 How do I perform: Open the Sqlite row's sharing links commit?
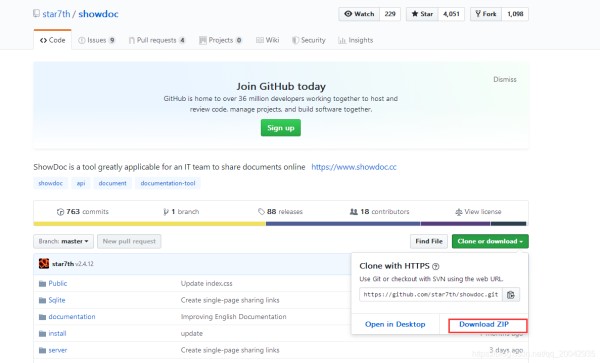coord(230,300)
